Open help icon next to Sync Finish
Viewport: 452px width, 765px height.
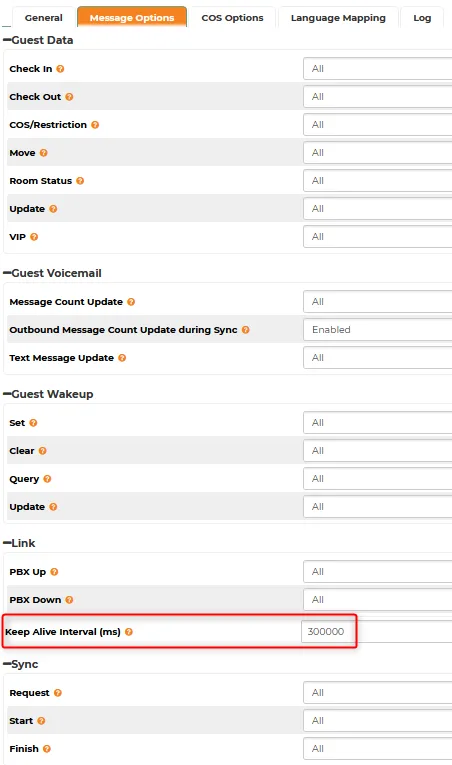(47, 749)
